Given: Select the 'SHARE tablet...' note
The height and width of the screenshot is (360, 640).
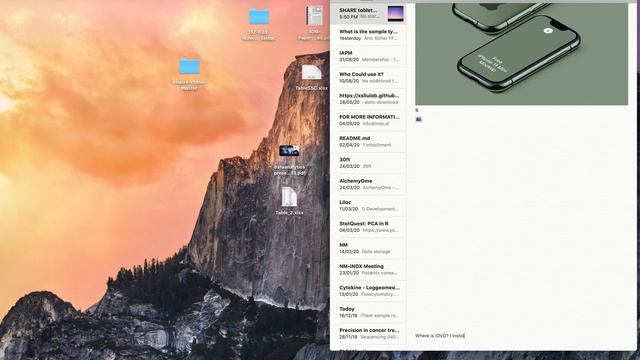Looking at the screenshot, I should coord(368,13).
